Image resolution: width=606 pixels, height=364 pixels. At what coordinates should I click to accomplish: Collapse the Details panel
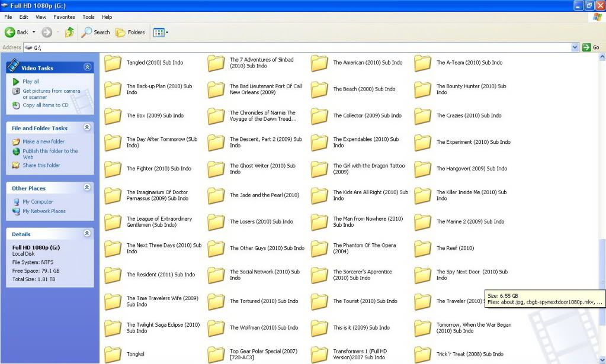(87, 234)
